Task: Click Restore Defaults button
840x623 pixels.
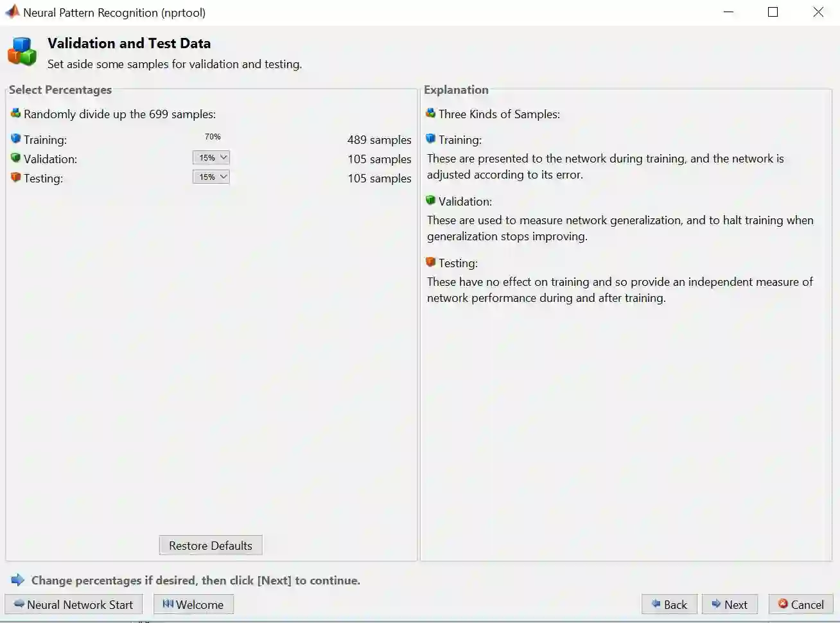Action: 211,545
